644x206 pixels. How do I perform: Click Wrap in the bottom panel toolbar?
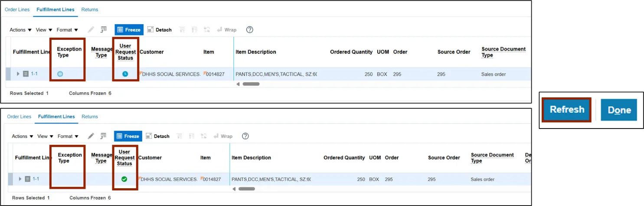tap(223, 136)
